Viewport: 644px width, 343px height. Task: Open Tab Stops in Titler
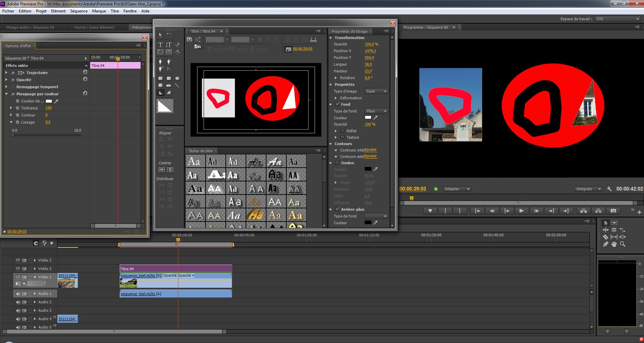[313, 40]
